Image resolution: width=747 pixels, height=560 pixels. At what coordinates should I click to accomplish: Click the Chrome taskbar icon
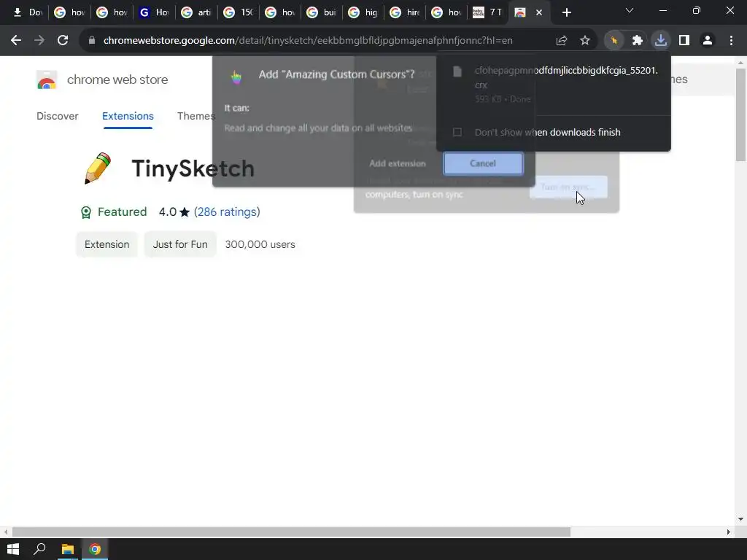pyautogui.click(x=95, y=549)
